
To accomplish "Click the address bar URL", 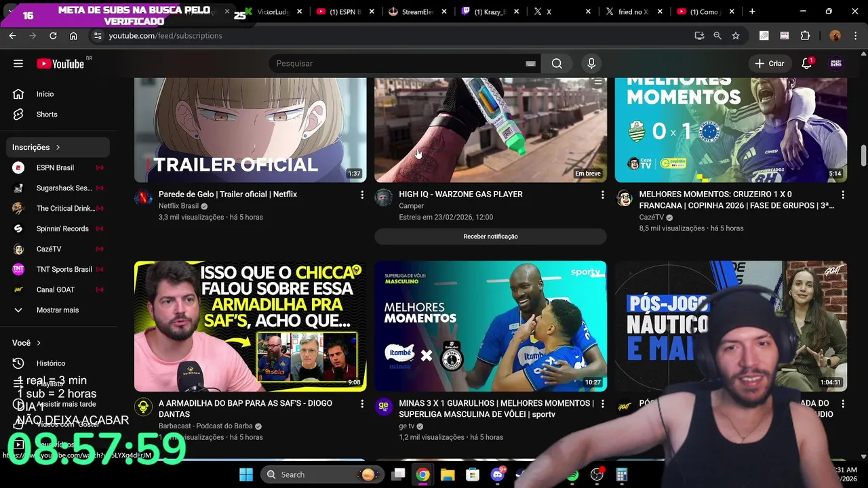I will [165, 36].
